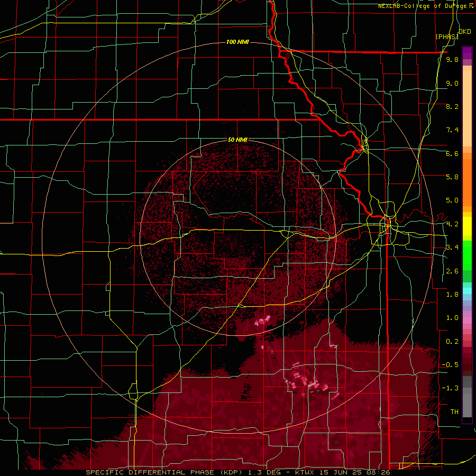The height and width of the screenshot is (476, 476).
Task: Click the 9.0 value on the color scale
Action: click(x=452, y=83)
